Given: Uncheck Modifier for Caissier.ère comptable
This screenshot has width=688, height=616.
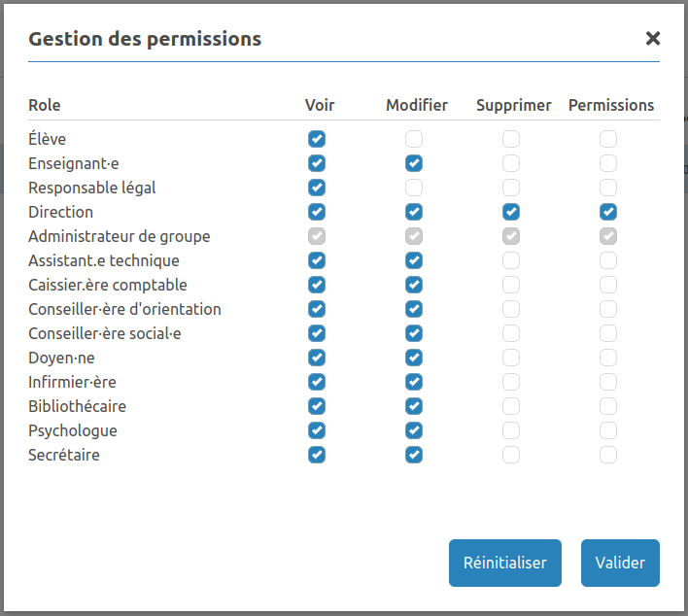Looking at the screenshot, I should [414, 285].
